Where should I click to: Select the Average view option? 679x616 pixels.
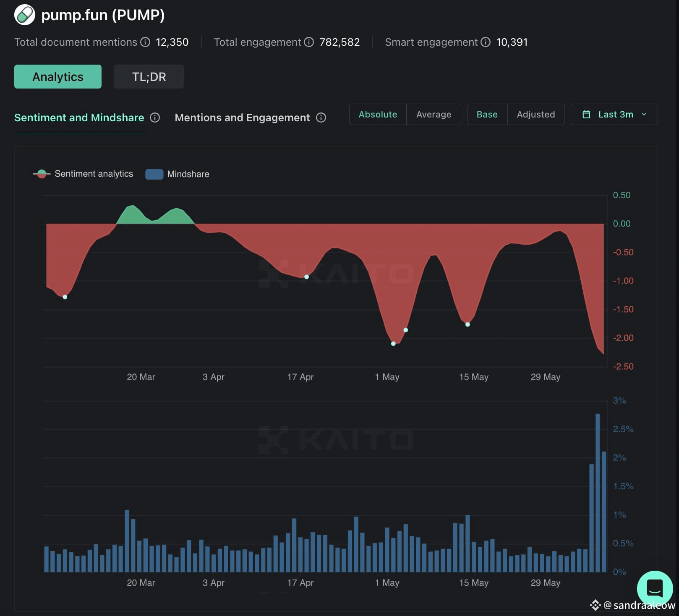point(434,114)
